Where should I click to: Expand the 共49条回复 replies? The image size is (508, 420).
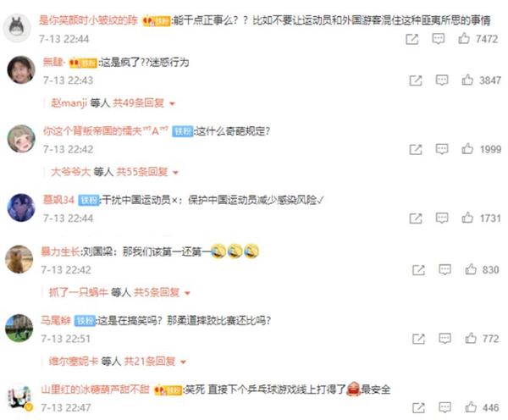coord(144,103)
